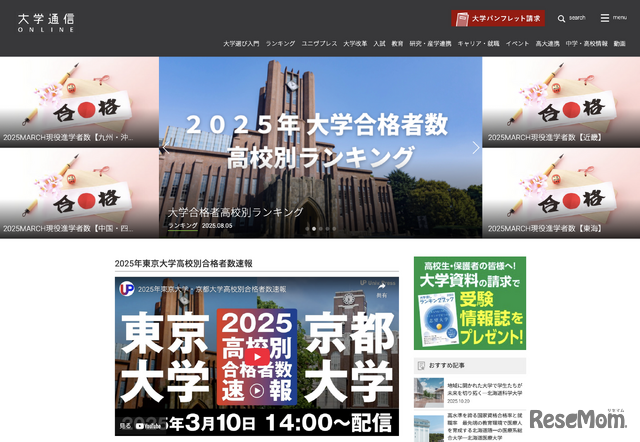Open the 動画 navigation item

click(x=620, y=44)
